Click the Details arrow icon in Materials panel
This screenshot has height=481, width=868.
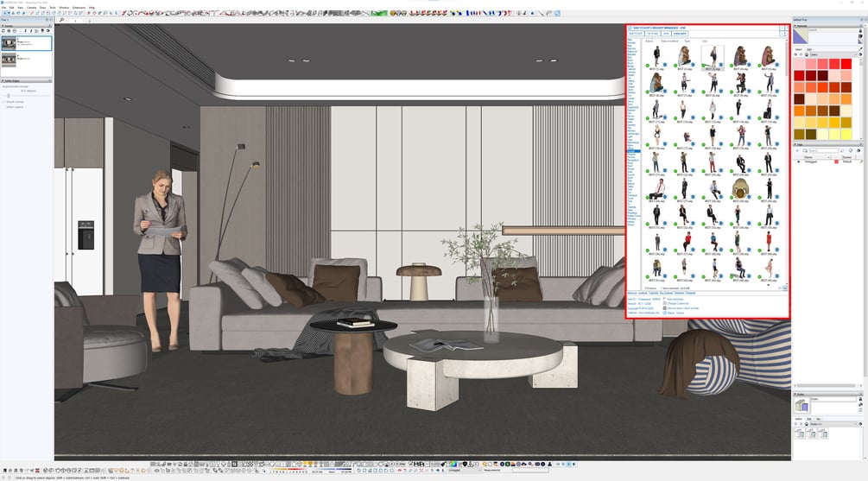[860, 54]
